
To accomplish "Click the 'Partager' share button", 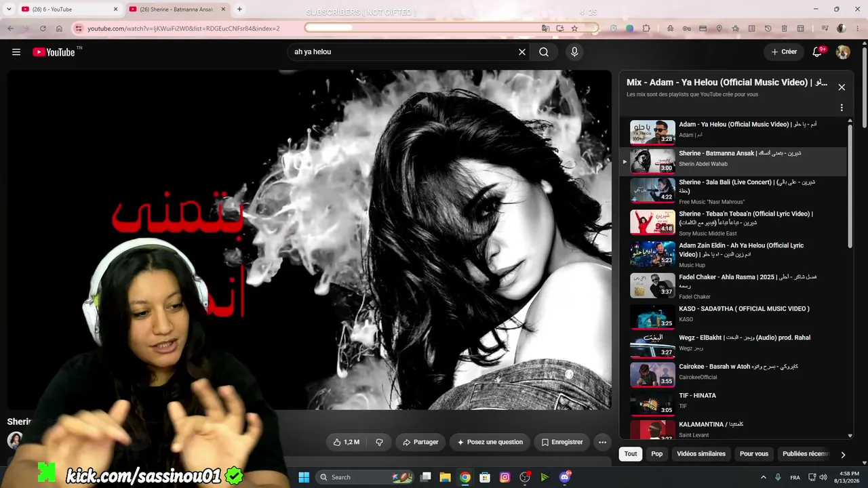I will (420, 442).
